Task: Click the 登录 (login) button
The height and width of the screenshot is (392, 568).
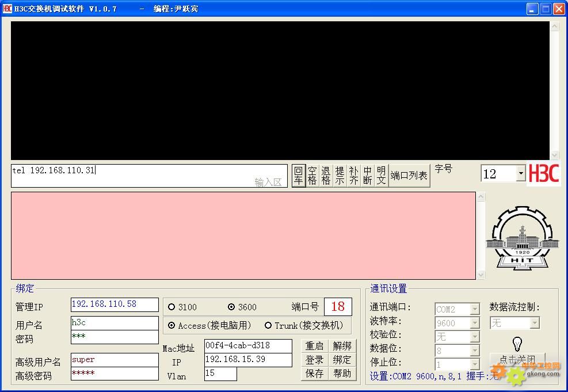Action: pos(314,360)
